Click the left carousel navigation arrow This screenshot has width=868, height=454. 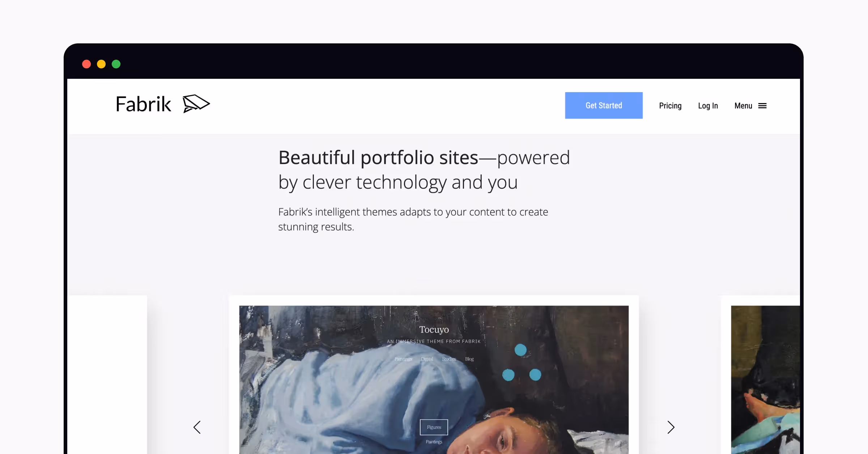(197, 427)
